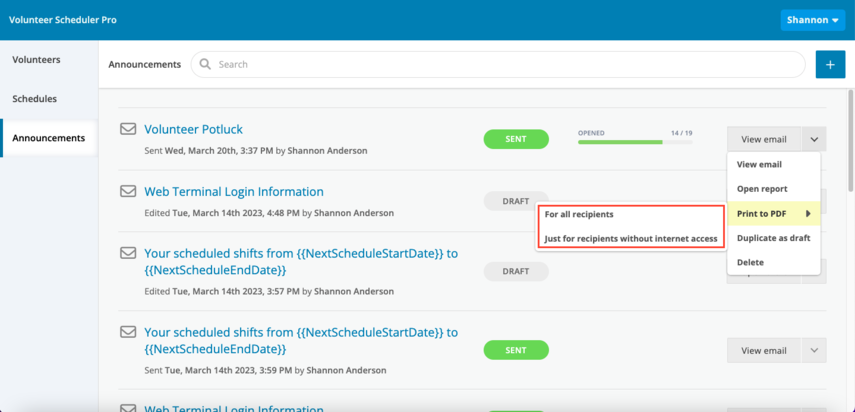
Task: Select Duplicate as draft from the menu
Action: click(x=773, y=238)
